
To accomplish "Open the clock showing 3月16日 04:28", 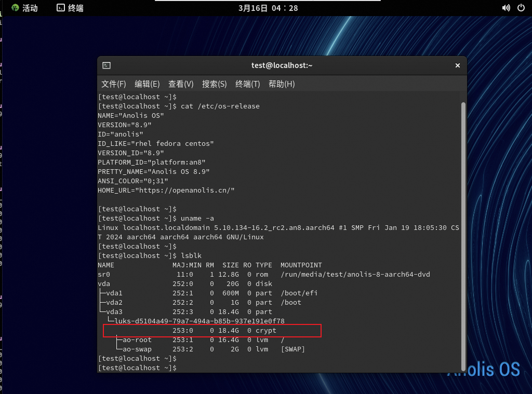I will tap(268, 8).
